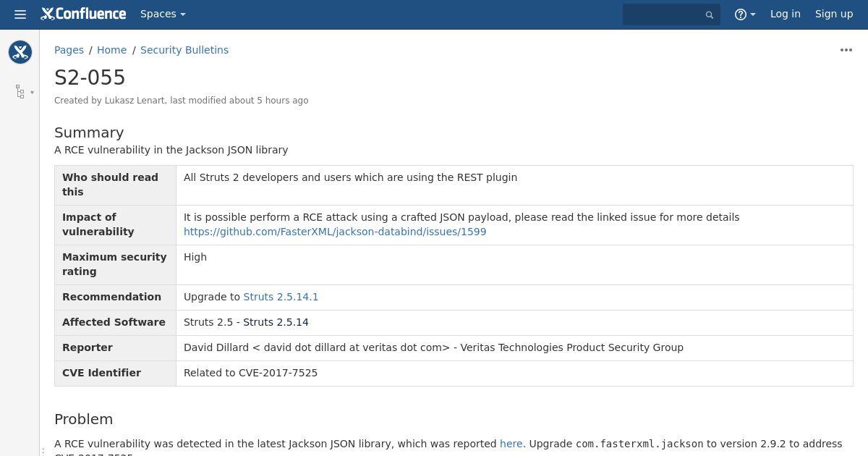Select the 'All Struts 2 developers' cell text
The image size is (868, 456).
point(350,177)
